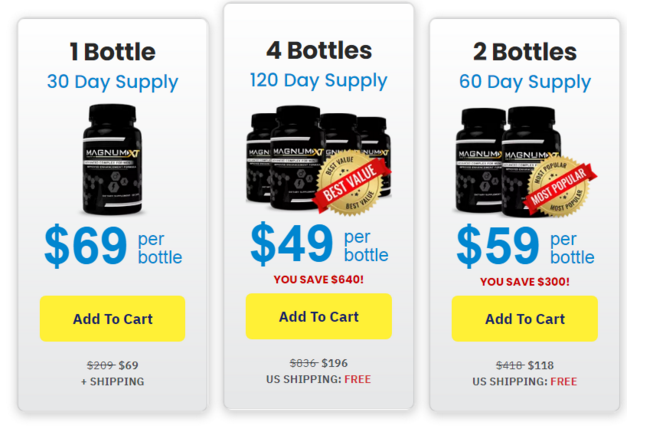Click the four bottles product image

319,159
